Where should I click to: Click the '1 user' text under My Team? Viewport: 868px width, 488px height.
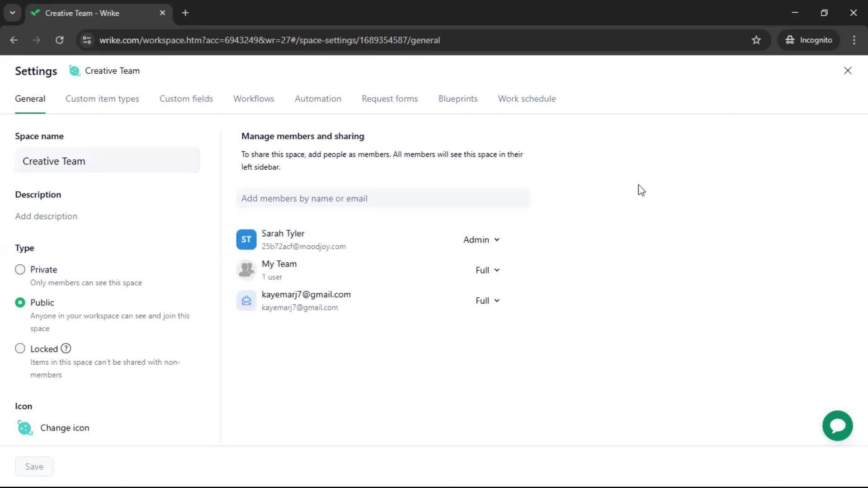coord(272,277)
